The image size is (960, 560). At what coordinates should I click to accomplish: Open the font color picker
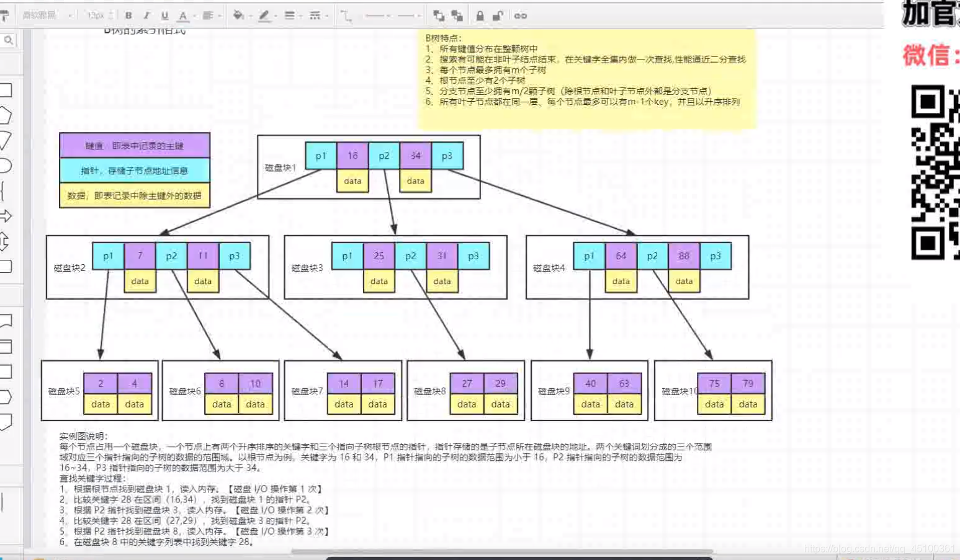coord(184,16)
